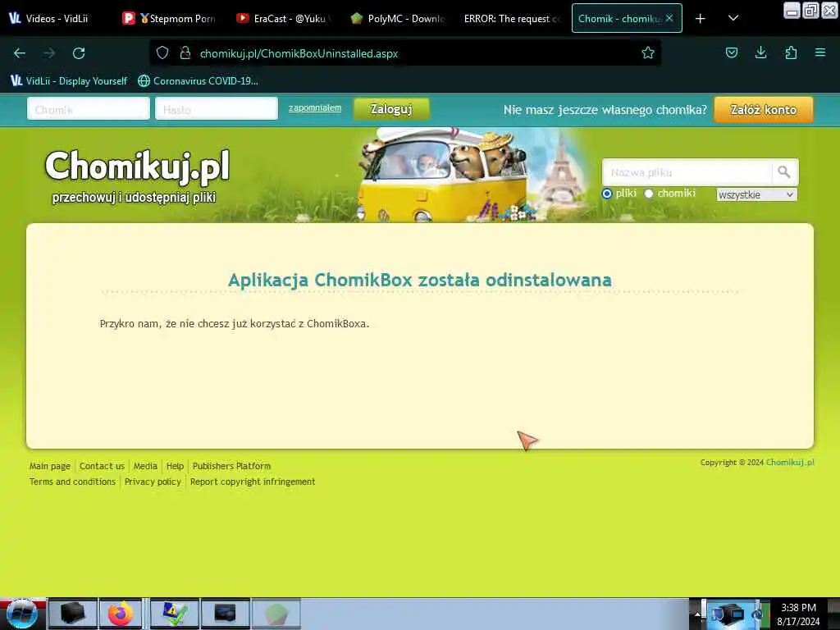
Task: Open the green checkmark taskbar icon
Action: 175,614
